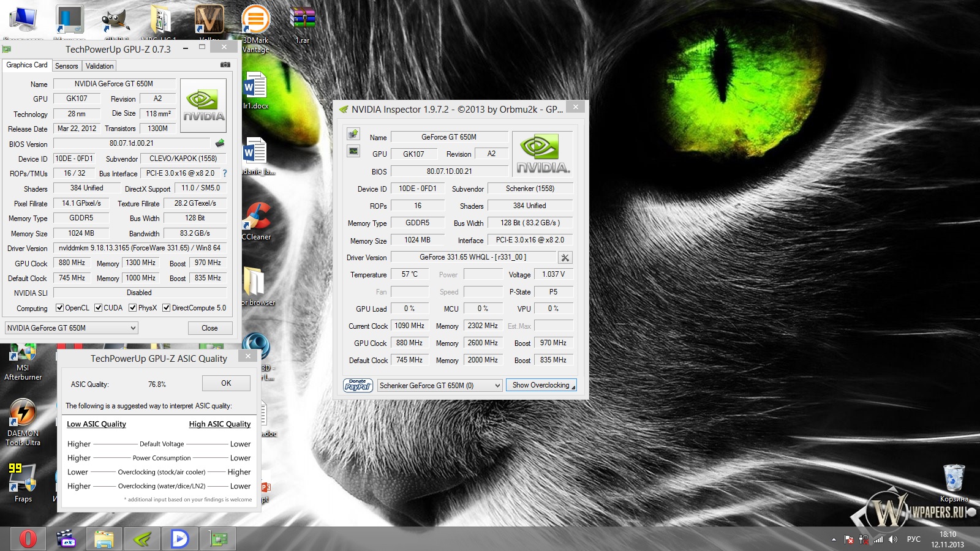Click the NVIDIA logo in NVIDIA Inspector
980x551 pixels.
coord(543,153)
